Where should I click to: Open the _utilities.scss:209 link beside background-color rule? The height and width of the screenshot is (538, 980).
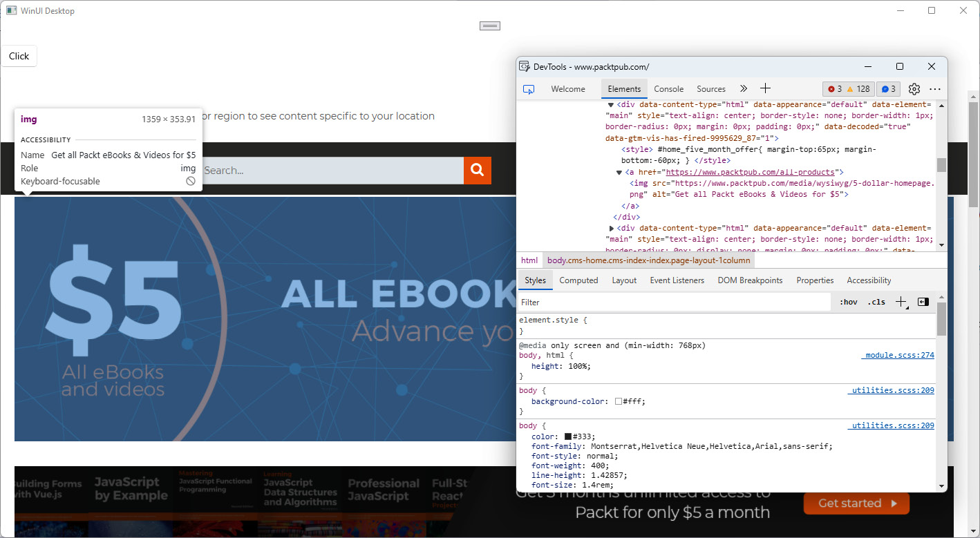(x=891, y=390)
